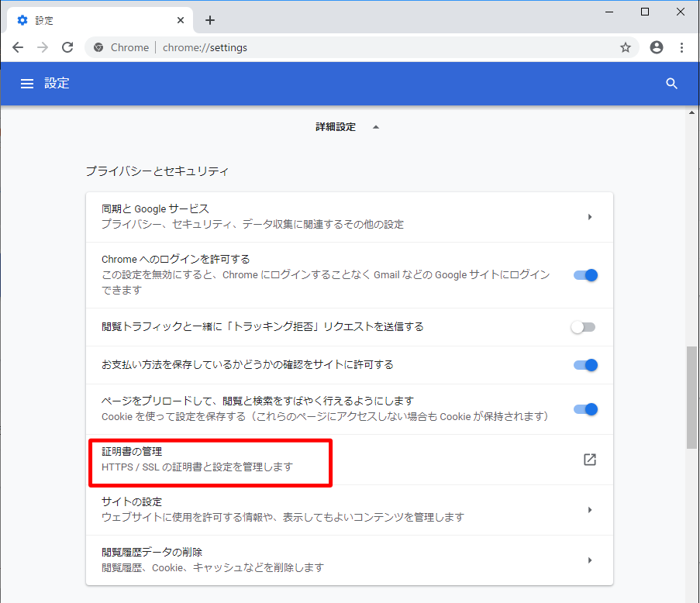Select the 設定 browser tab
Viewport: 700px width, 603px height.
click(101, 20)
